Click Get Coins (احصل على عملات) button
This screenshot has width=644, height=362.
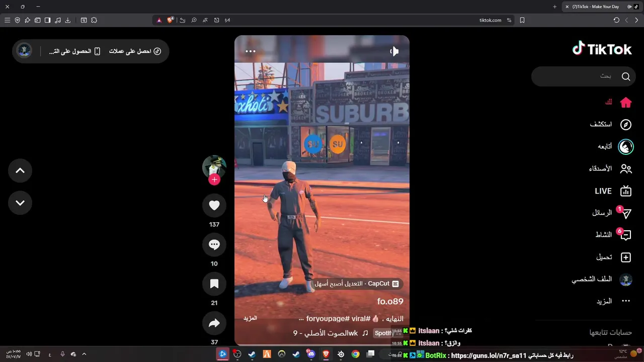[135, 51]
